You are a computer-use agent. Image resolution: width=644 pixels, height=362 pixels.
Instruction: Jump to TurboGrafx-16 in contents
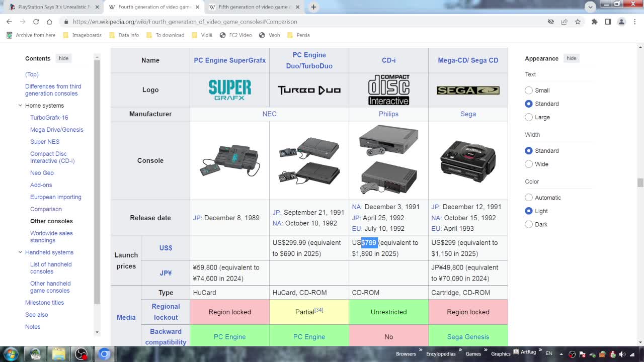point(49,118)
